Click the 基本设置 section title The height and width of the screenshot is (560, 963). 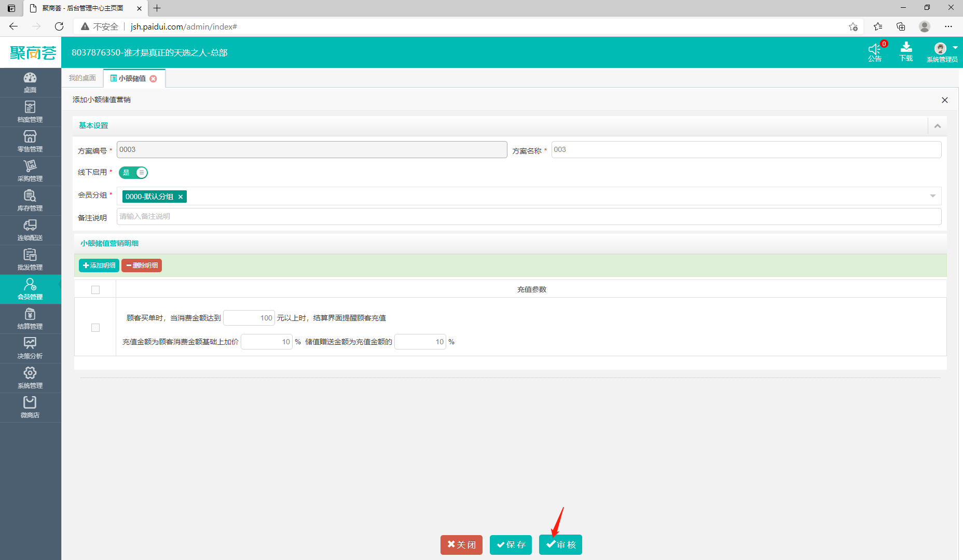click(93, 125)
